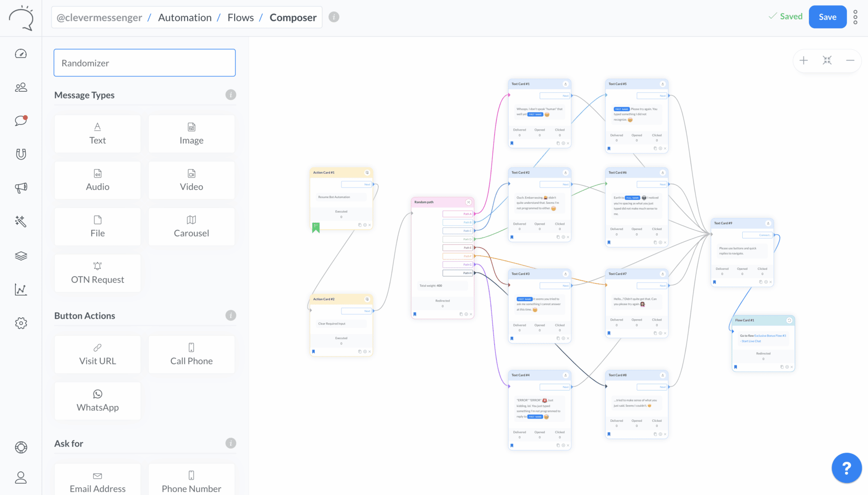Viewport: 868px width, 495px height.
Task: Add an OTN Request block
Action: 98,273
